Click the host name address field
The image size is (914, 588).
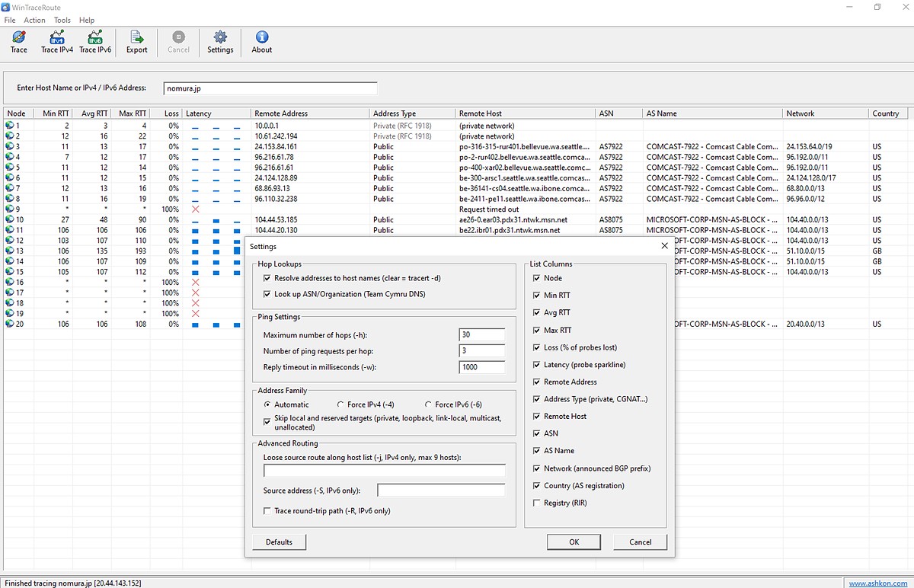click(x=270, y=88)
